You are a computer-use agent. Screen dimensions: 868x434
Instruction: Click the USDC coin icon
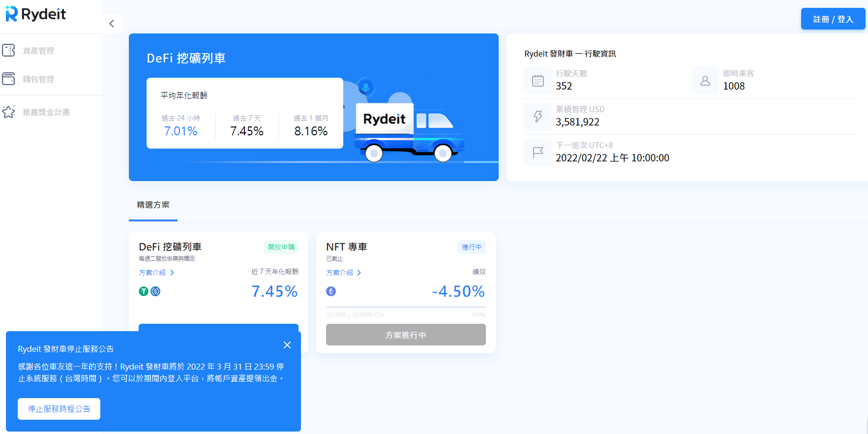155,291
